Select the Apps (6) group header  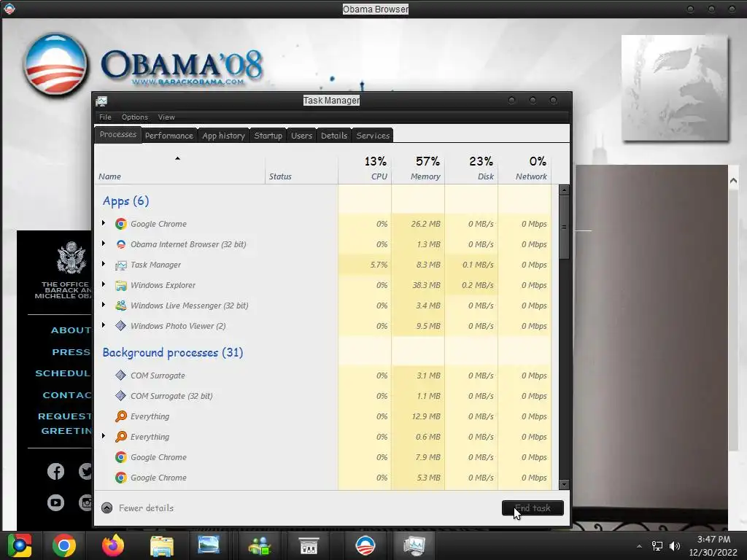125,201
